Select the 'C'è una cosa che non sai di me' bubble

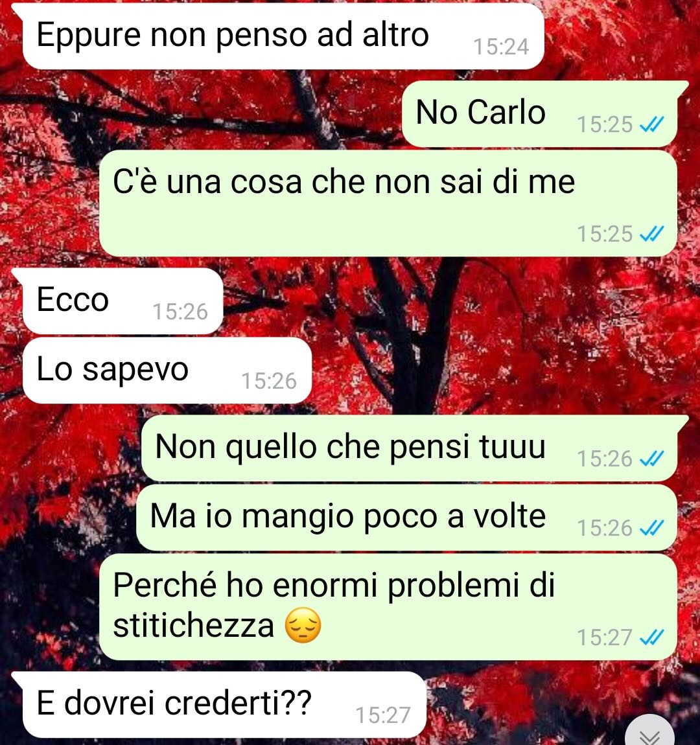[388, 203]
